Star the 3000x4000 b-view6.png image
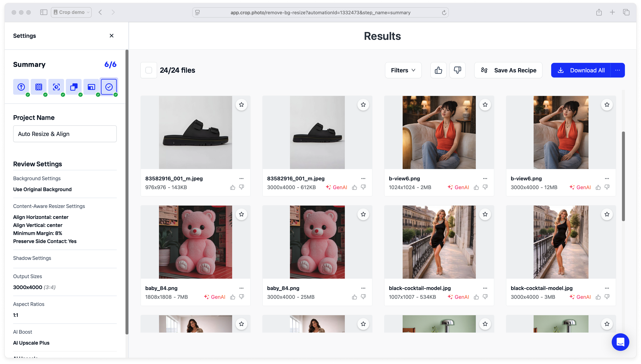 pyautogui.click(x=607, y=105)
